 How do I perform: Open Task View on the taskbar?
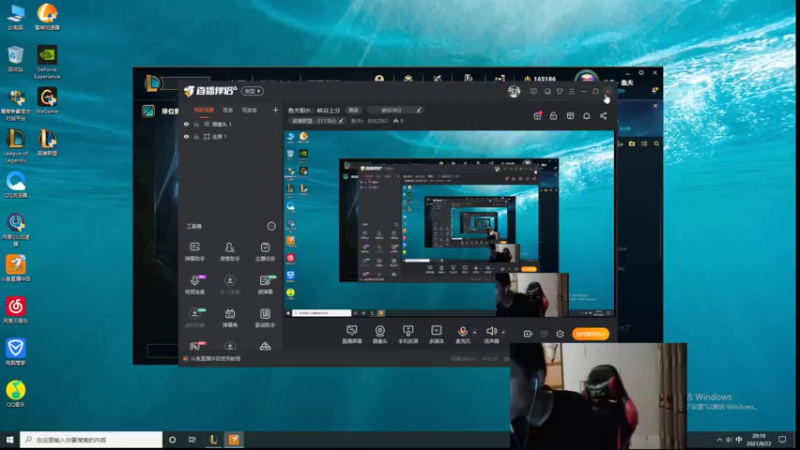[x=192, y=439]
